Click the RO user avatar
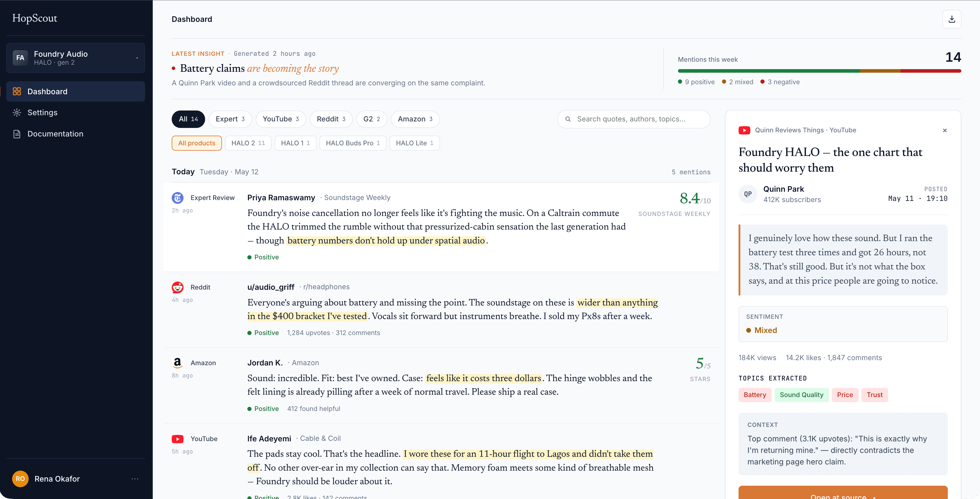 click(x=20, y=479)
